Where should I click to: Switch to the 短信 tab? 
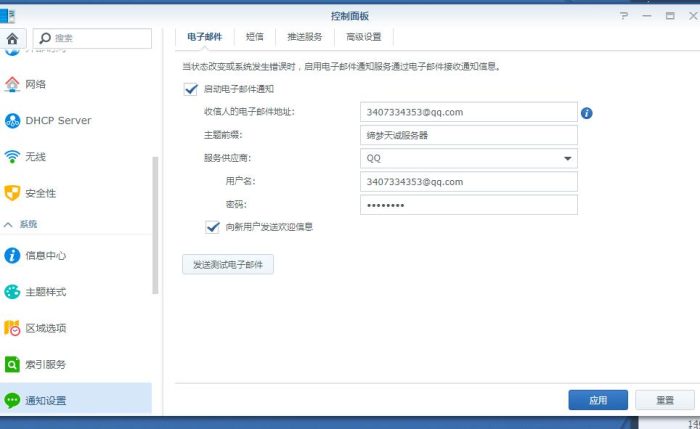[x=253, y=37]
